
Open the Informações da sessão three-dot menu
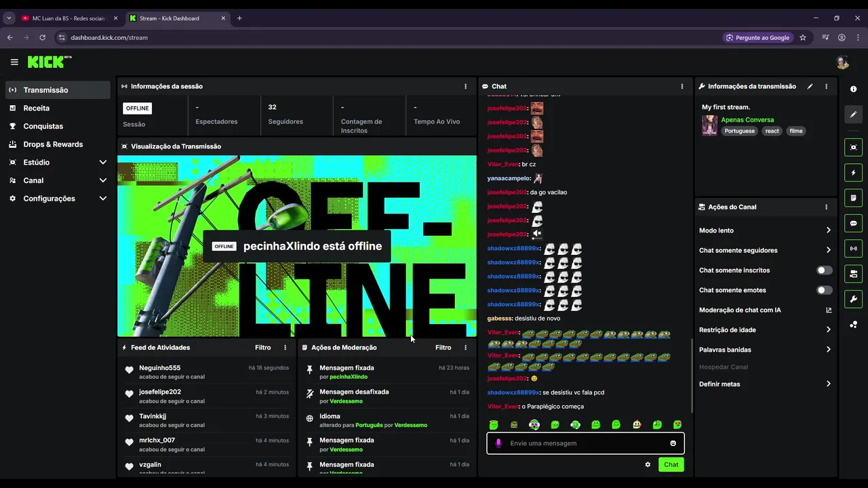tap(465, 86)
